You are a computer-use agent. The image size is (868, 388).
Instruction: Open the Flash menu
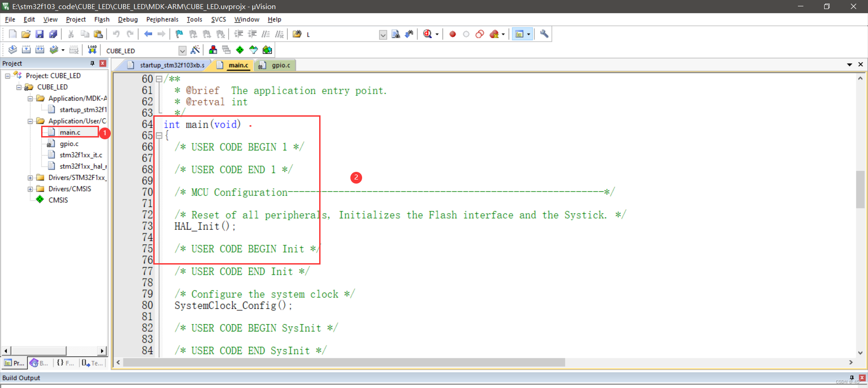(x=102, y=19)
